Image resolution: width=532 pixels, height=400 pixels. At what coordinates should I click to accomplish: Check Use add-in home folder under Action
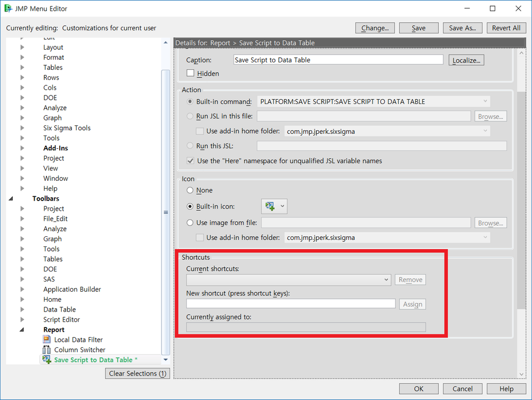[200, 131]
